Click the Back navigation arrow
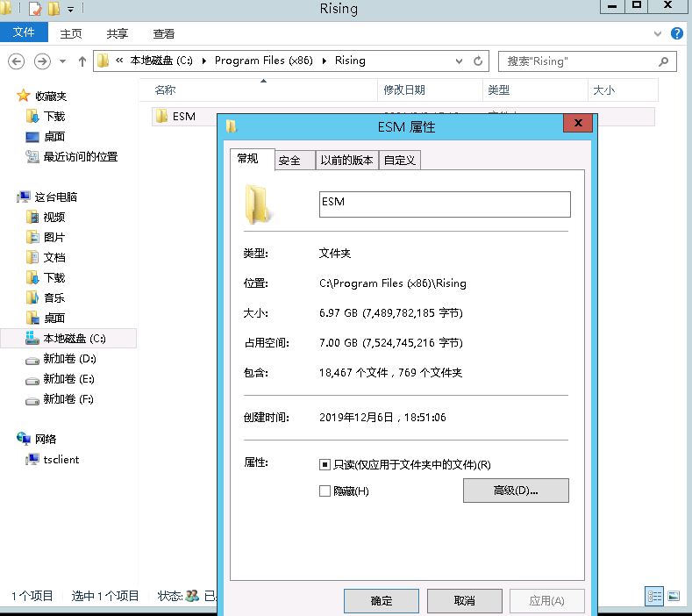Screen dimensions: 692x616 17,61
